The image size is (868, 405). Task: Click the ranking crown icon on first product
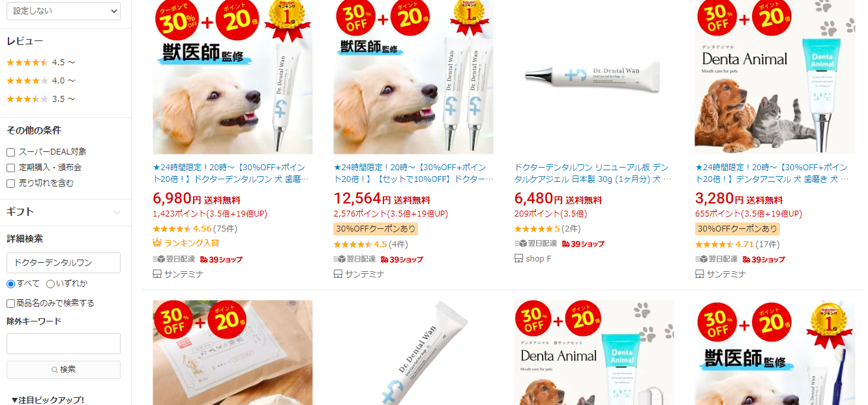(x=157, y=243)
